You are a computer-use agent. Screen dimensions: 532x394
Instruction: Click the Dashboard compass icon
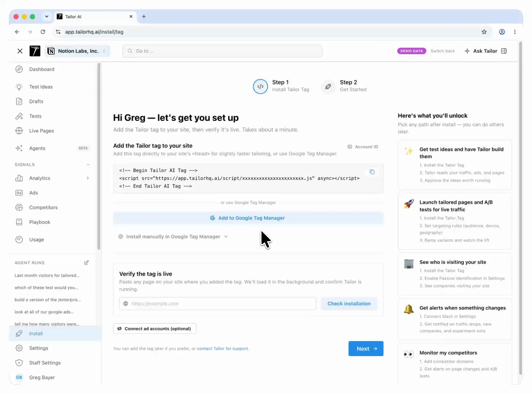pos(19,69)
